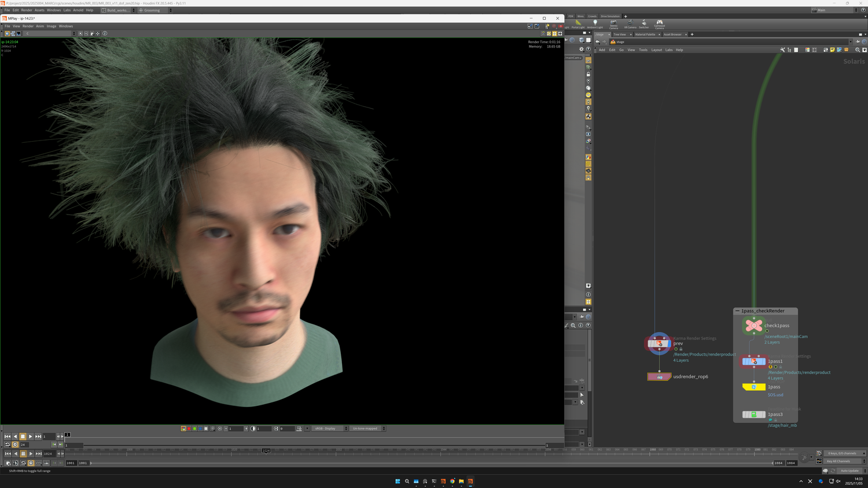Collapse the 1pass_checkRender network box
868x488 pixels.
[737, 311]
